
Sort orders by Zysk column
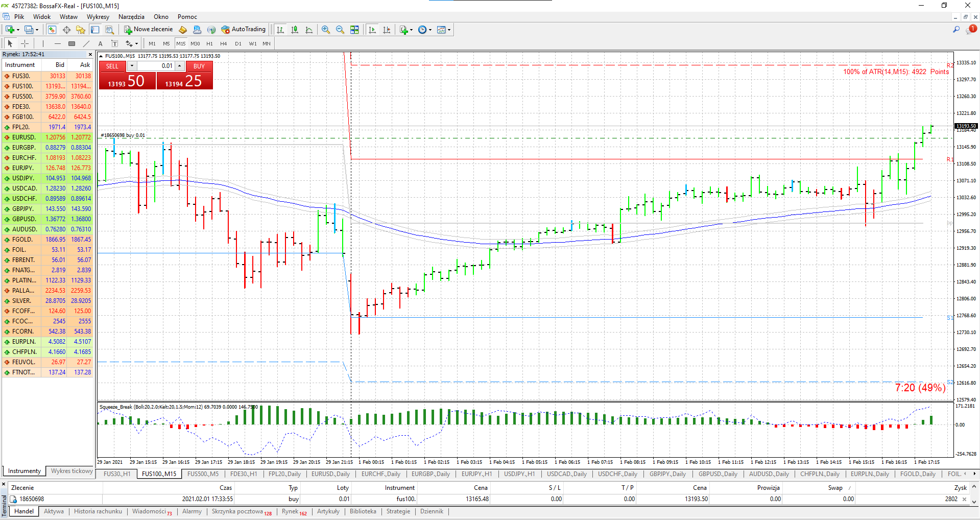pos(961,488)
